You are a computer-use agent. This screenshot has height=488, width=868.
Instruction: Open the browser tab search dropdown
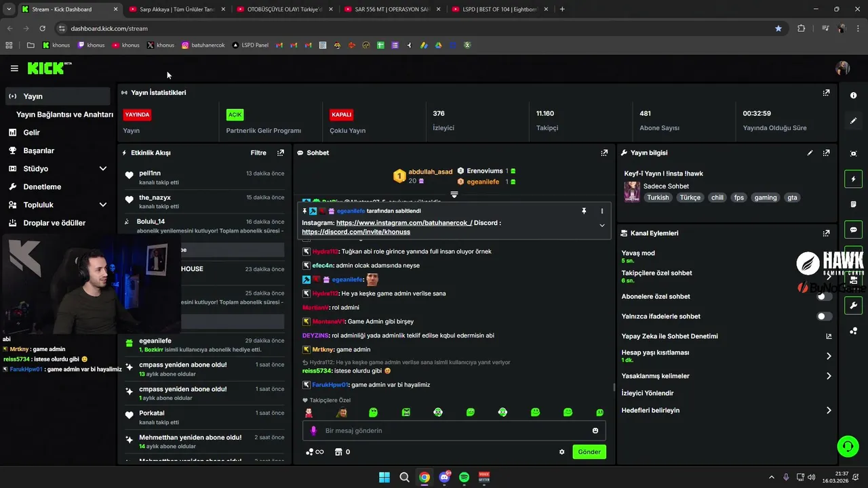9,9
